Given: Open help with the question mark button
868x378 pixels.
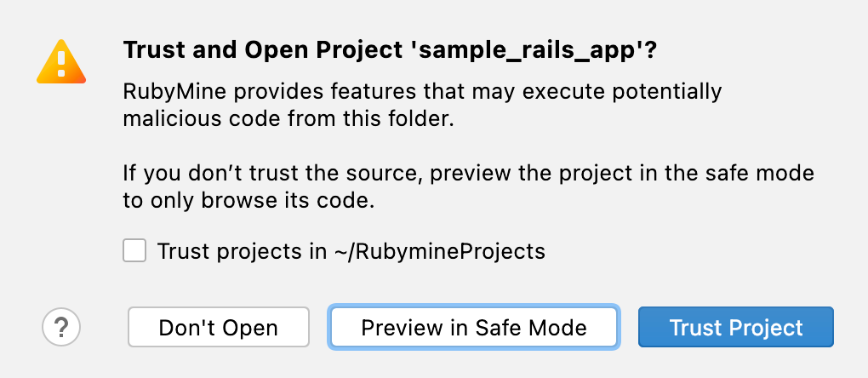Looking at the screenshot, I should click(x=60, y=327).
